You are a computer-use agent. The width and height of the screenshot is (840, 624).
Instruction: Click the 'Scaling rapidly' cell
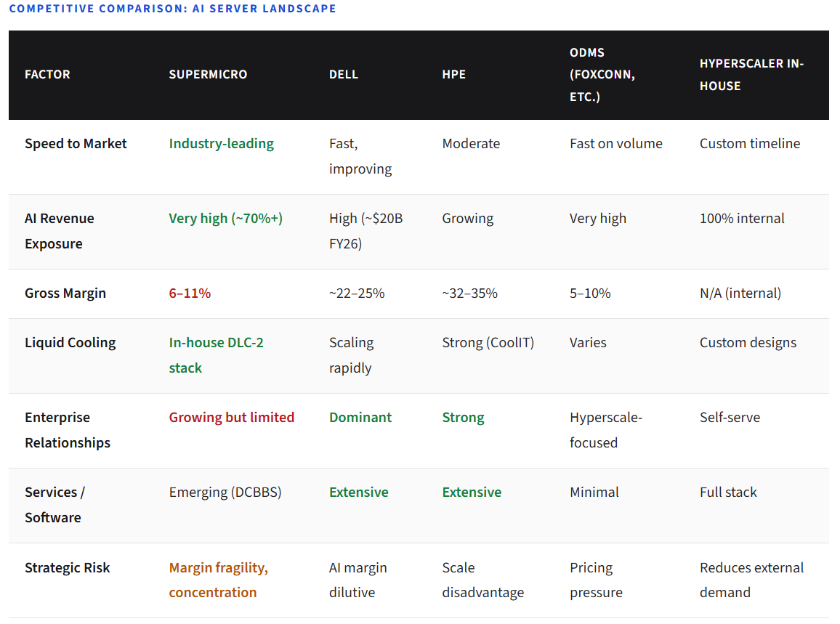(352, 355)
